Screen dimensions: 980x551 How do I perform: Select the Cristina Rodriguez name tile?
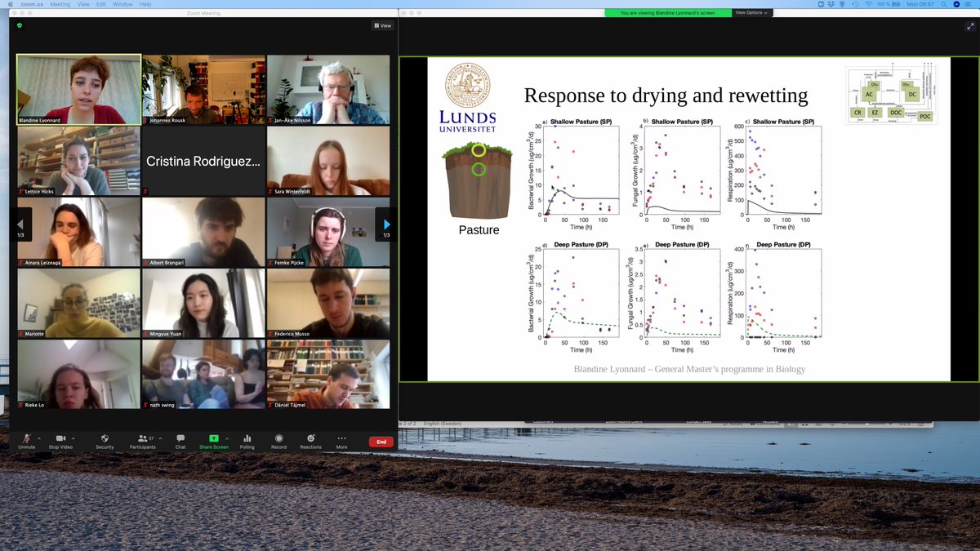click(203, 161)
